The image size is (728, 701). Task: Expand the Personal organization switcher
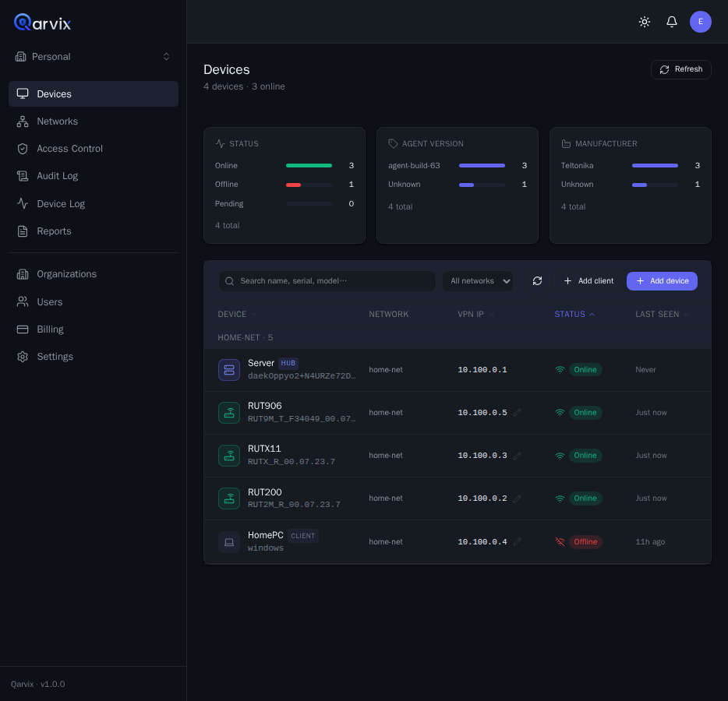(94, 57)
